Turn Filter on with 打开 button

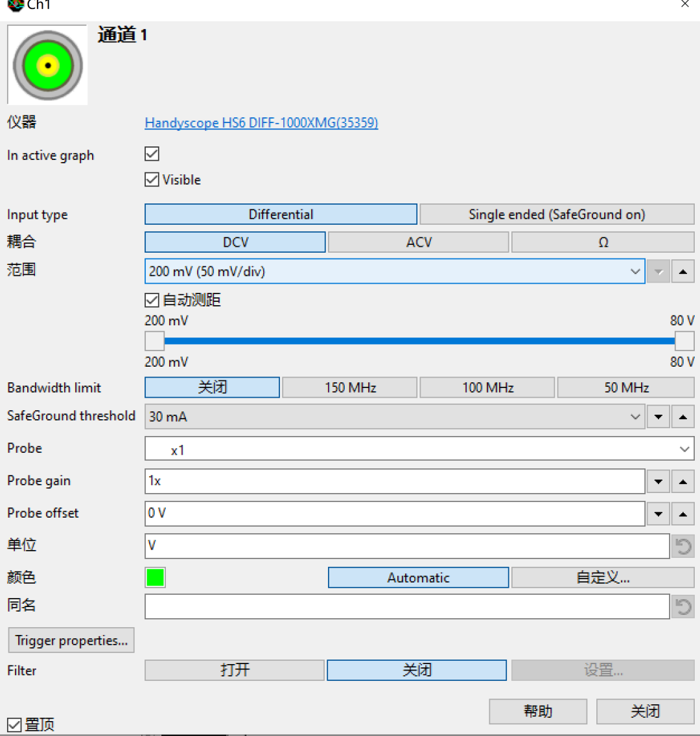[x=234, y=670]
